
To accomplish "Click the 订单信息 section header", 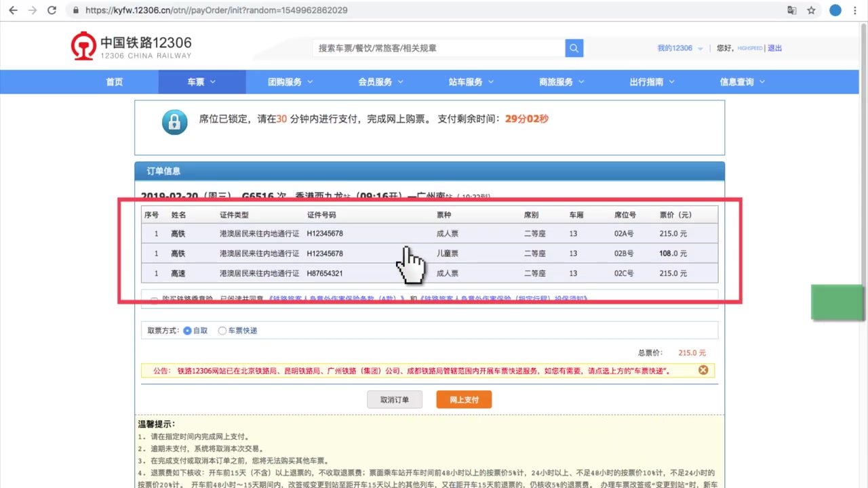I will (429, 171).
